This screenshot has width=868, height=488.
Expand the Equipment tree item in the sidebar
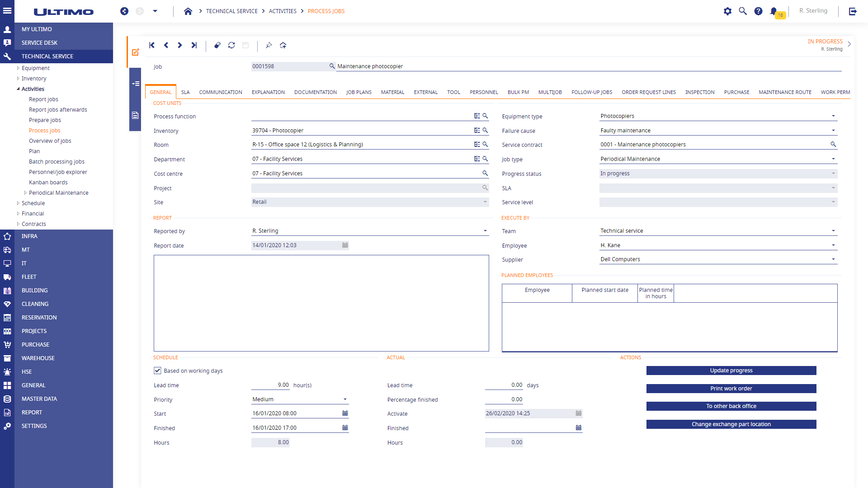point(18,68)
